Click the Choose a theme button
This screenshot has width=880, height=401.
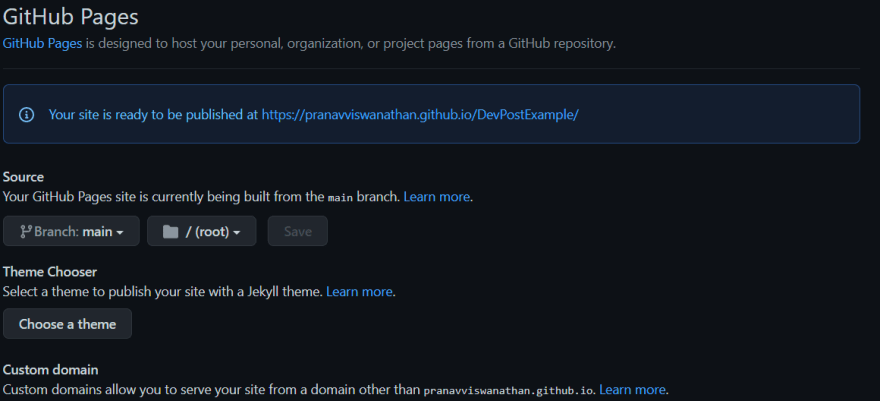coord(67,324)
